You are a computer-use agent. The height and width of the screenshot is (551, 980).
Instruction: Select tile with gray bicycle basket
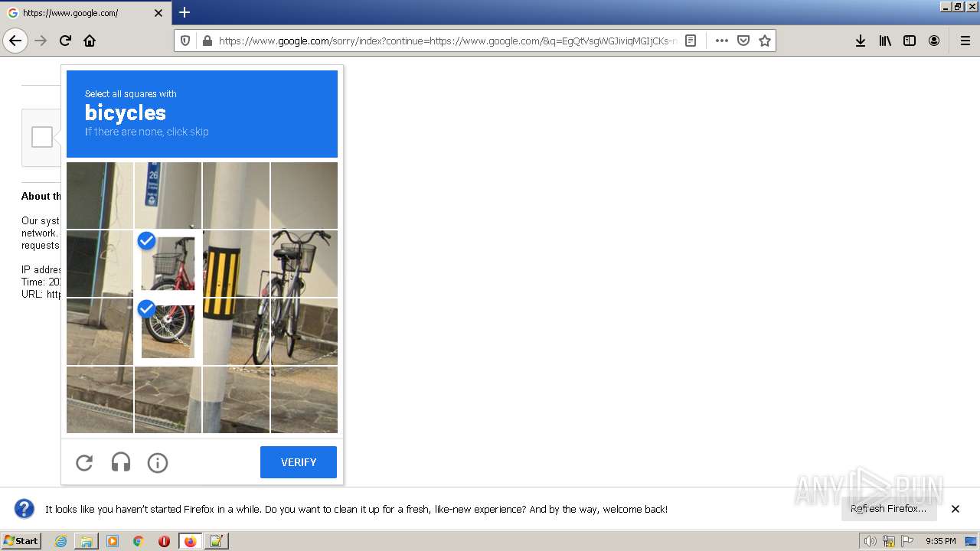[304, 263]
